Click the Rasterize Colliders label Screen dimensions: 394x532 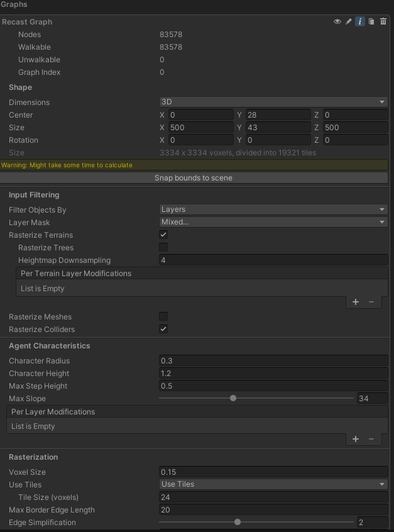[x=41, y=329]
